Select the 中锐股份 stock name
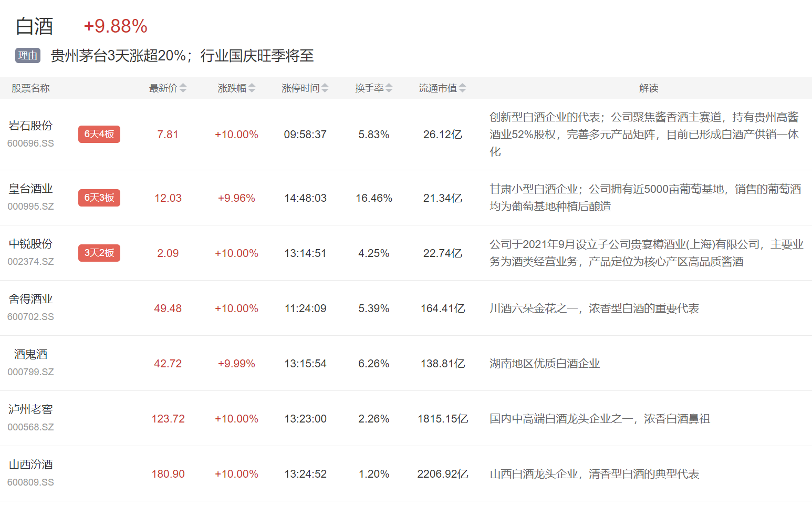The height and width of the screenshot is (505, 812). point(30,244)
